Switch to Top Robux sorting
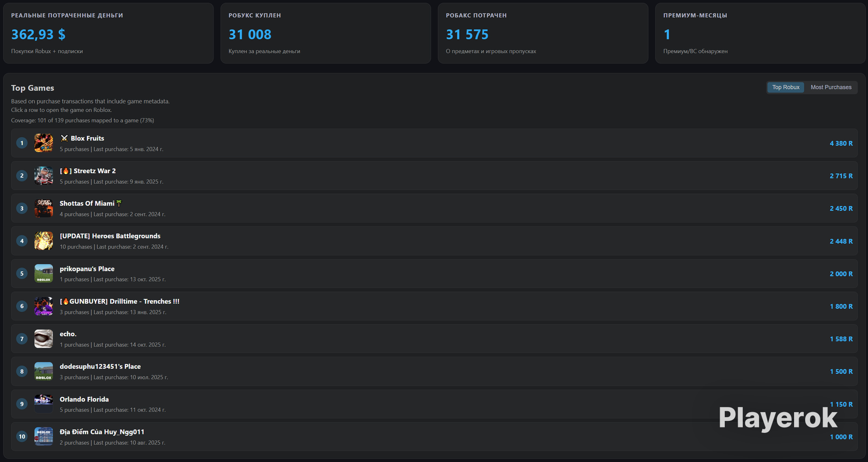 [786, 87]
